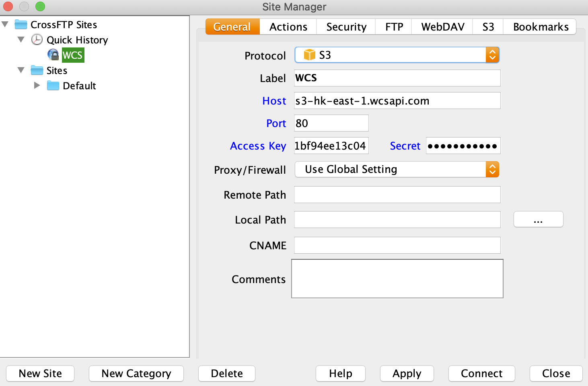The image size is (588, 386).
Task: Click the Default folder icon
Action: click(53, 86)
